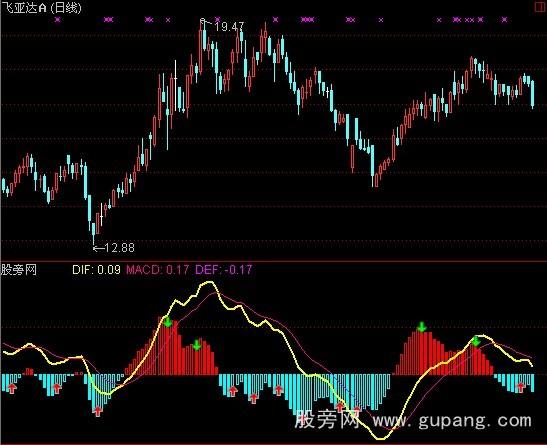Click the rightmost red up arrow in MACD panel
Screen dimensions: 547x445
pyautogui.click(x=520, y=387)
